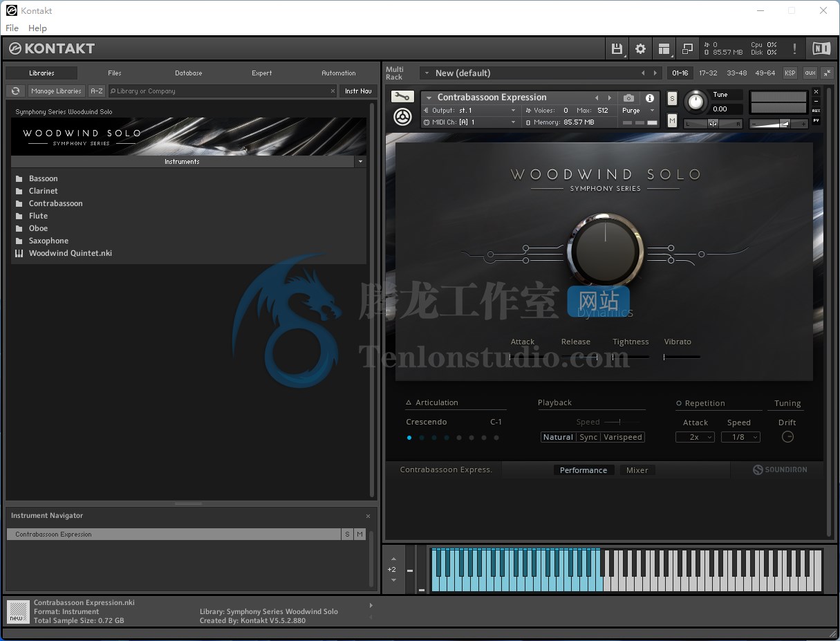The height and width of the screenshot is (641, 840).
Task: Switch to the Database tab
Action: [x=189, y=73]
